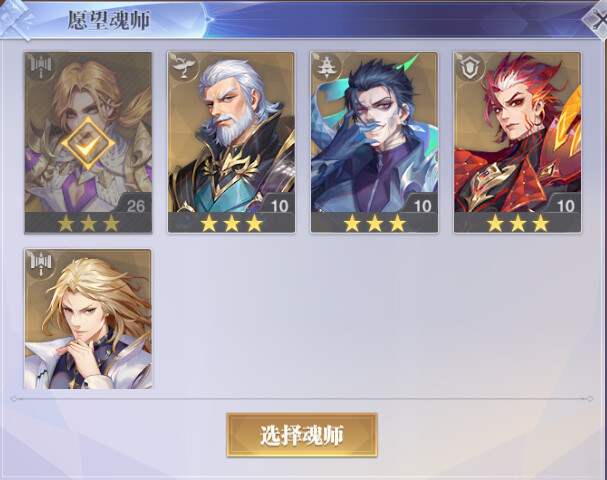Click class icon on bottom blond character card
Image resolution: width=607 pixels, height=480 pixels.
[x=41, y=264]
